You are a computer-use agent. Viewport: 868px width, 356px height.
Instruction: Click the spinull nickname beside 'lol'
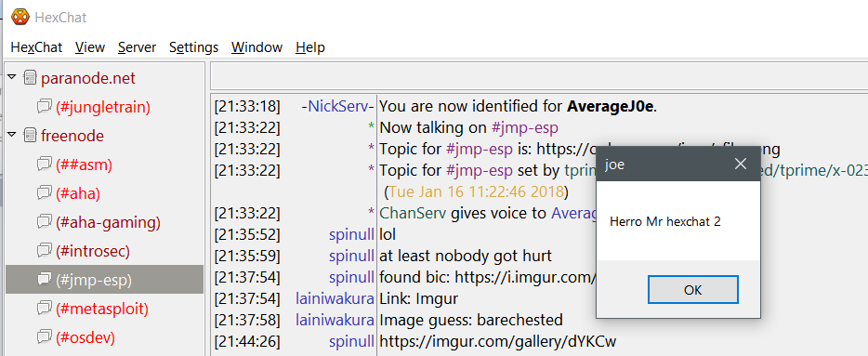pos(351,235)
